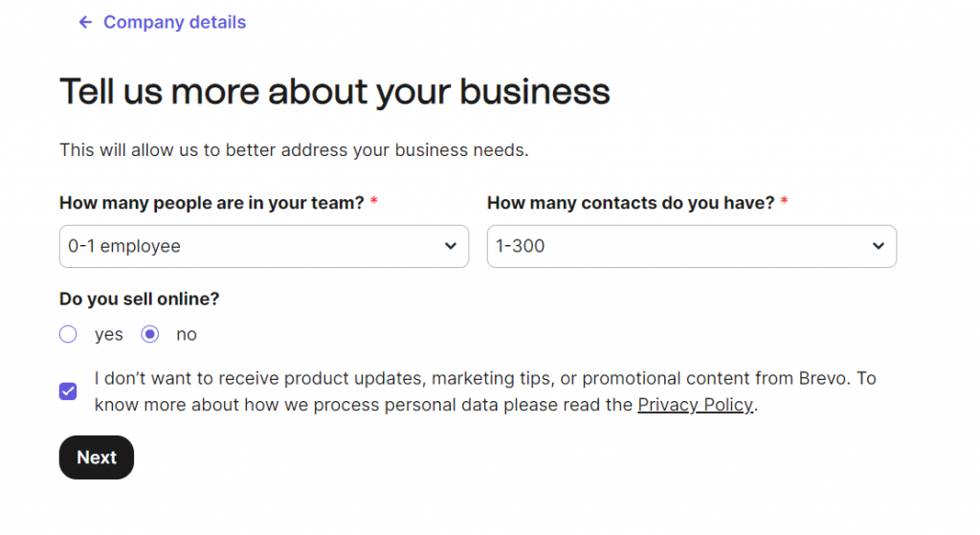Select the "no" radio button for selling online

[x=149, y=334]
